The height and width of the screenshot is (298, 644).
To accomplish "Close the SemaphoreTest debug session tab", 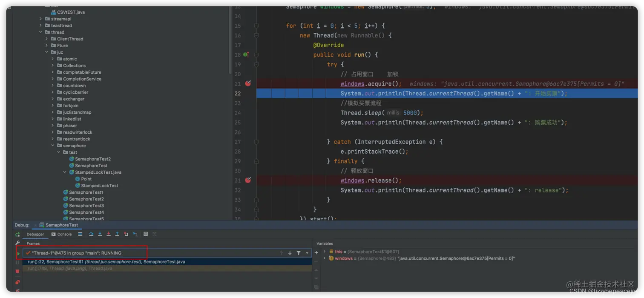I will pos(35,225).
